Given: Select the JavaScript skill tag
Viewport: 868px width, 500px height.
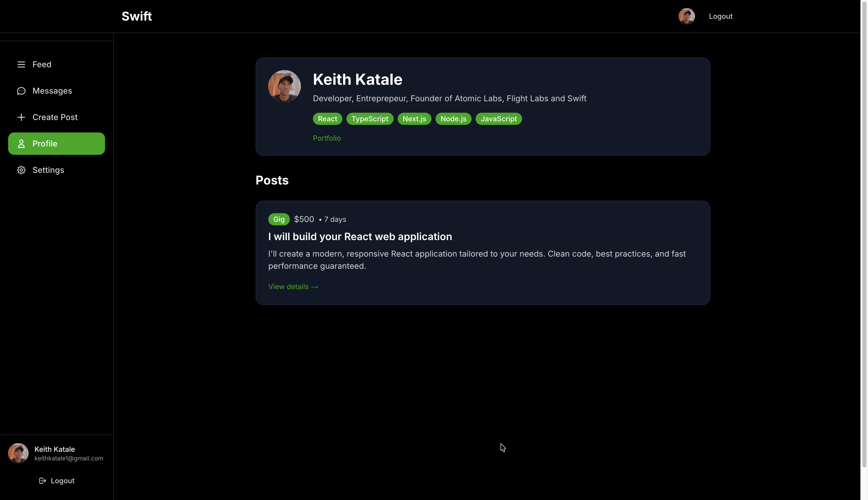Looking at the screenshot, I should 498,119.
